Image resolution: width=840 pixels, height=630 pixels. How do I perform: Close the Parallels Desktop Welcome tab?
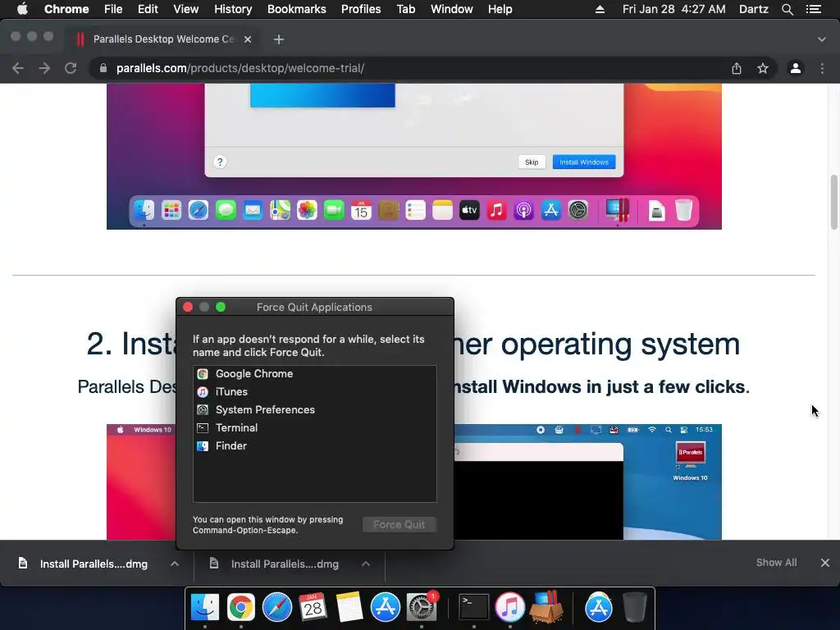248,39
